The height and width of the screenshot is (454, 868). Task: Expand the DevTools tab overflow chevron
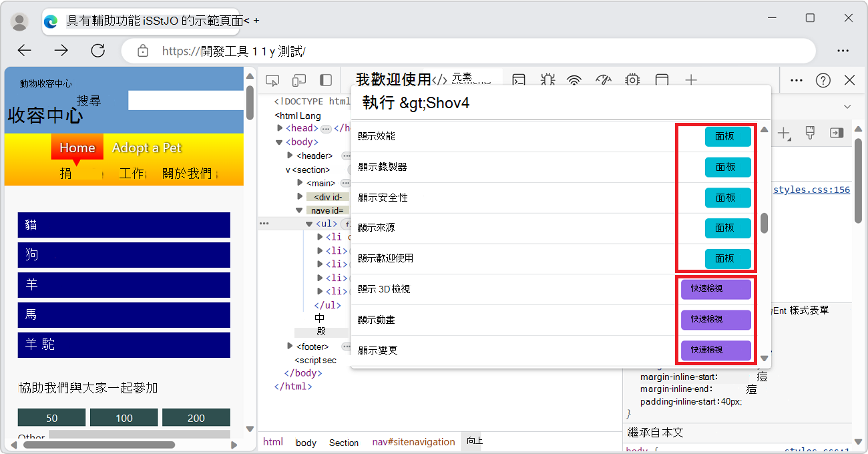847,107
